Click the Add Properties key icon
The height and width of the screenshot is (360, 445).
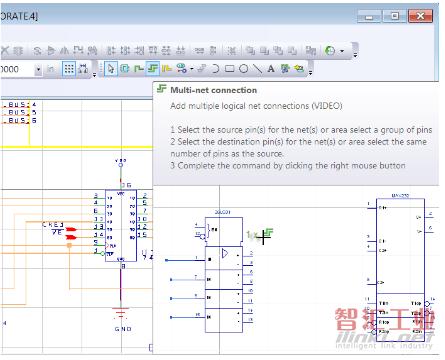pyautogui.click(x=181, y=69)
